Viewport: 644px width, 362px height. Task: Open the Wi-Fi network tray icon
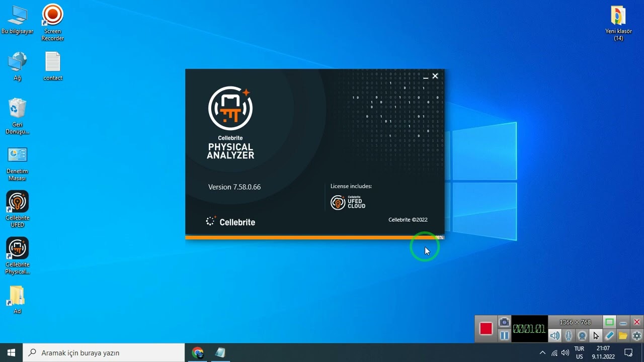[x=554, y=353]
